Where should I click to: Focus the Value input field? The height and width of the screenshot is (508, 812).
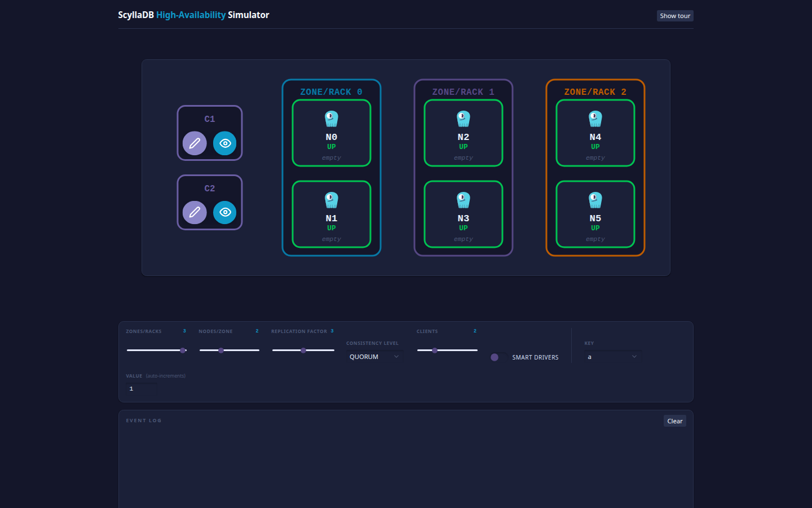(142, 388)
